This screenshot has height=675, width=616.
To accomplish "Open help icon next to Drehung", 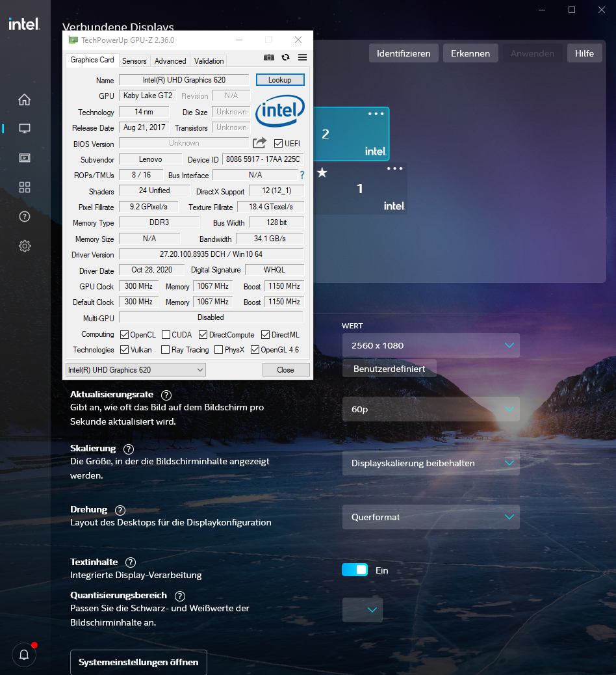I will pos(120,510).
